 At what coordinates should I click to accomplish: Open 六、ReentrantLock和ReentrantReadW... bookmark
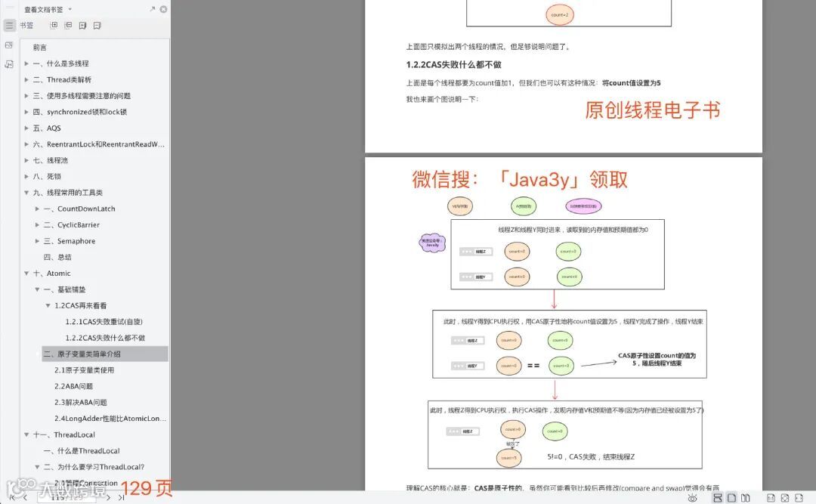[x=98, y=144]
